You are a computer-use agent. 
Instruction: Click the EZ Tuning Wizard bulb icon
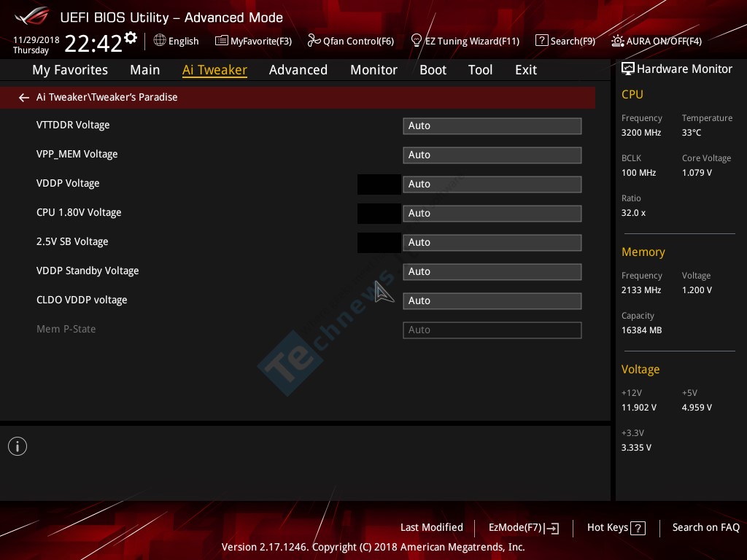coord(416,41)
